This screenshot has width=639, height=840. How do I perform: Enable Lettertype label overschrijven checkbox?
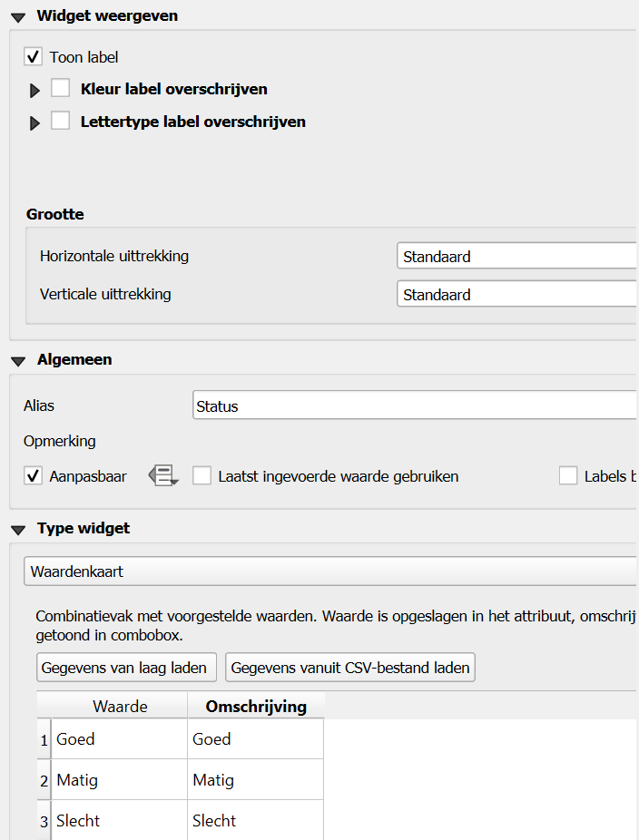click(61, 122)
